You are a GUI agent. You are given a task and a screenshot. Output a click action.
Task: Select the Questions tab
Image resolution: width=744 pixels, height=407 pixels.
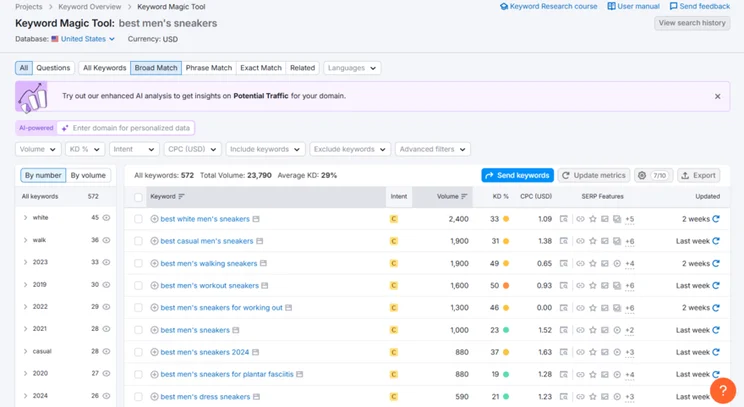(53, 68)
